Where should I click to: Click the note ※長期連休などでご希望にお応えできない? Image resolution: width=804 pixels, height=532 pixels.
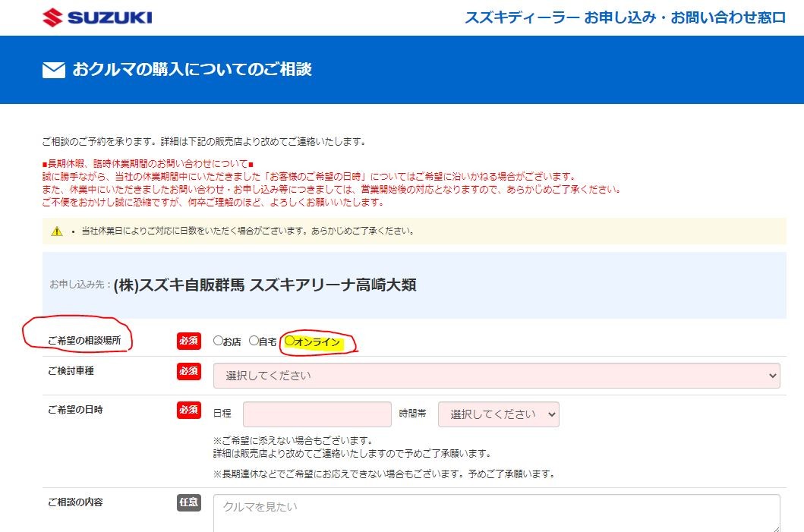pyautogui.click(x=384, y=474)
